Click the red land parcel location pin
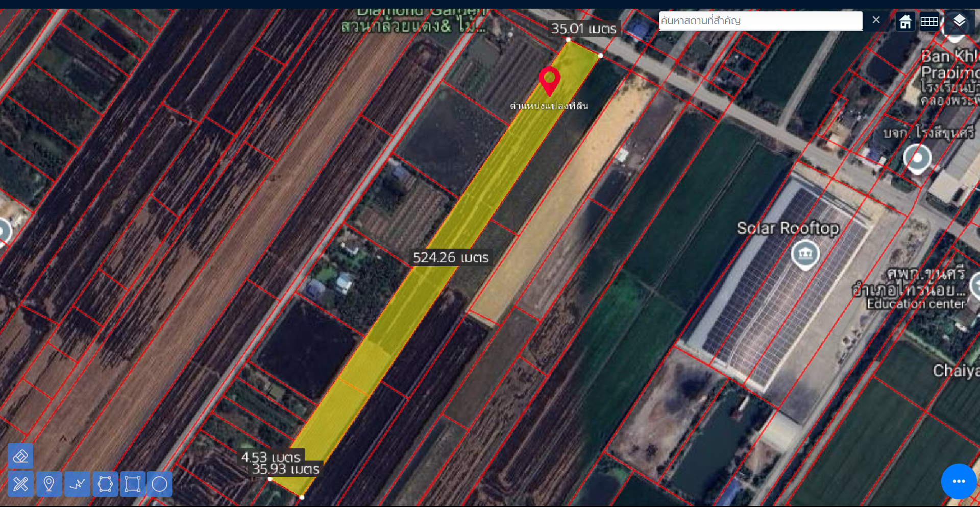The image size is (980, 507). (x=549, y=80)
